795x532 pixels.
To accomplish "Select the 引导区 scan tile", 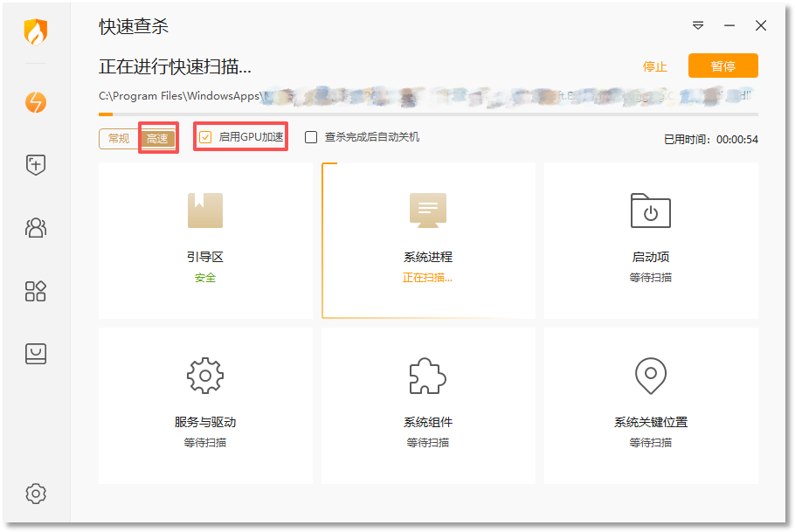I will (x=205, y=240).
